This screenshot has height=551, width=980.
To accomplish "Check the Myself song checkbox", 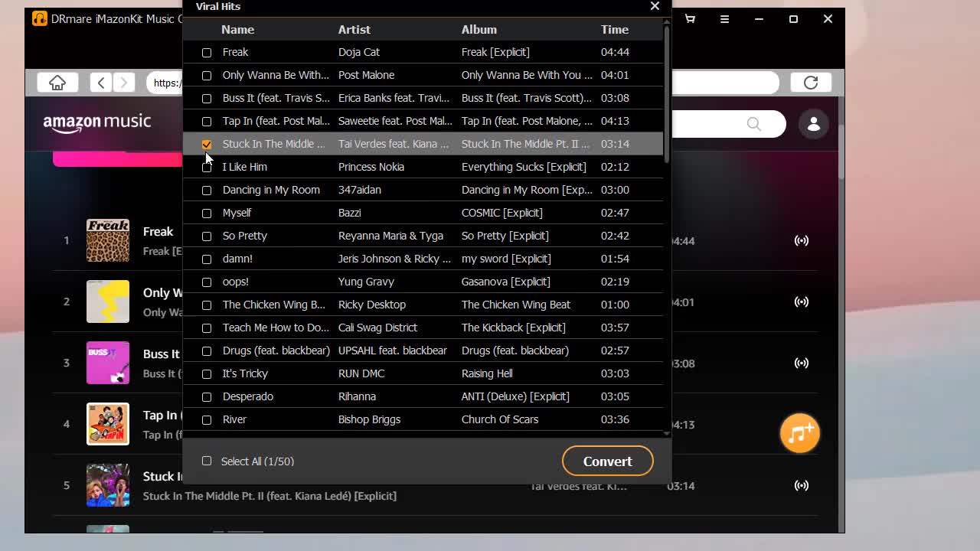I will pyautogui.click(x=207, y=213).
